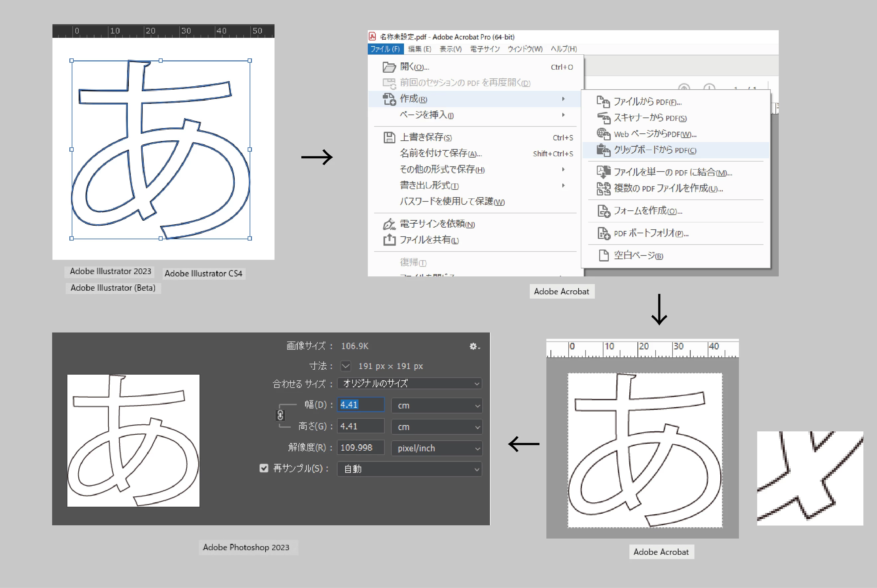
Task: Open the pixel/inch resolution unit dropdown
Action: [437, 448]
